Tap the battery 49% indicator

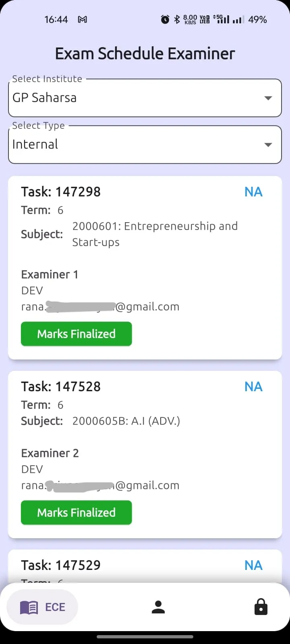[257, 19]
